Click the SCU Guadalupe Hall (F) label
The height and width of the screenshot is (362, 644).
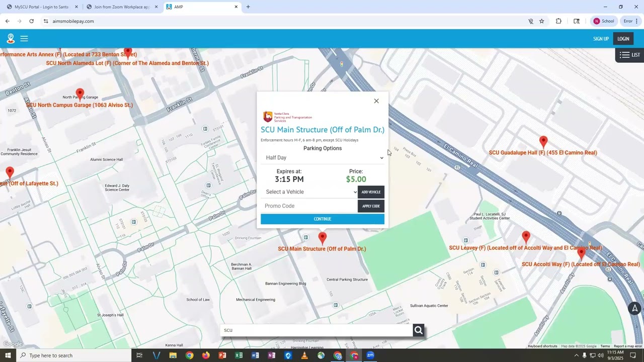coord(543,153)
